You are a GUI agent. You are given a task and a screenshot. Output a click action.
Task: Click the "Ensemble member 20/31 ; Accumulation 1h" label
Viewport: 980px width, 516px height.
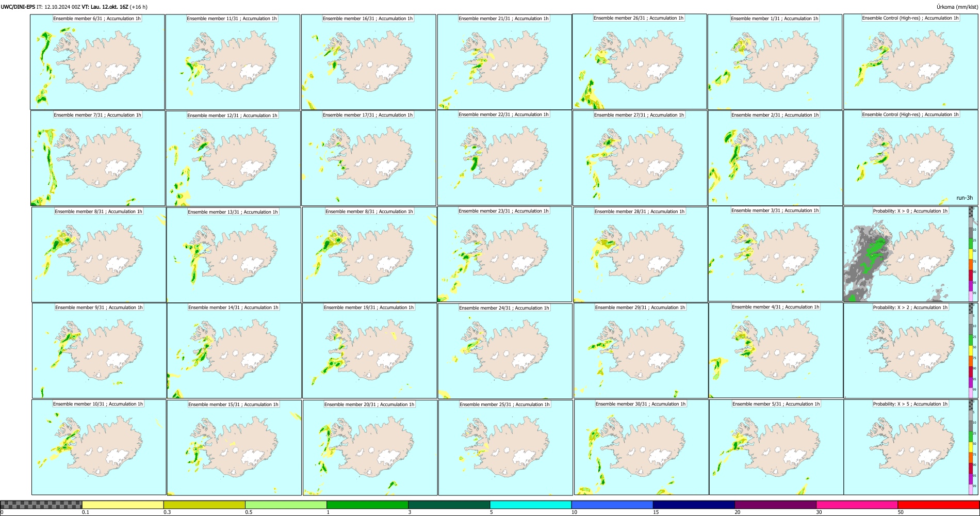(369, 405)
